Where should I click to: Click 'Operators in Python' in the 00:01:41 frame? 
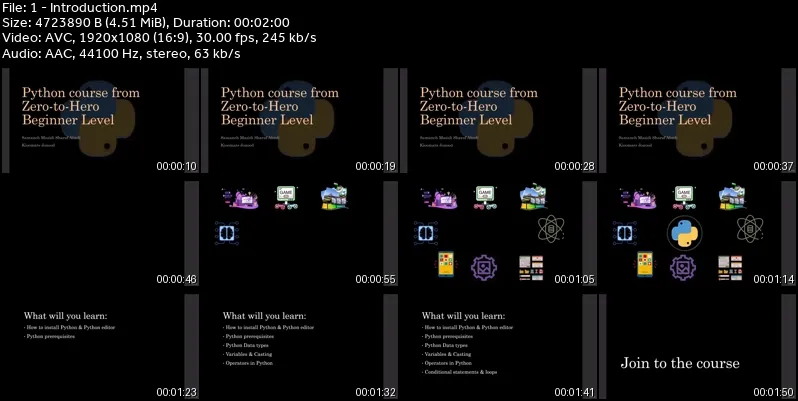click(x=447, y=363)
